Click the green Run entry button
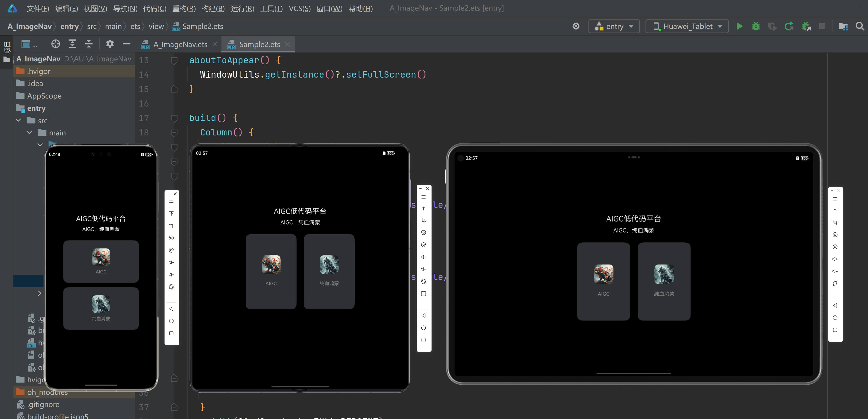The image size is (868, 419). (739, 26)
